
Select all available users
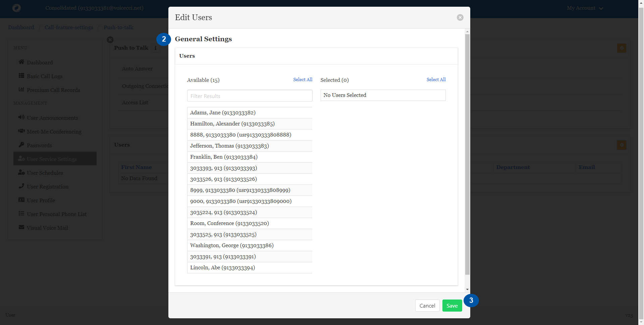tap(303, 79)
